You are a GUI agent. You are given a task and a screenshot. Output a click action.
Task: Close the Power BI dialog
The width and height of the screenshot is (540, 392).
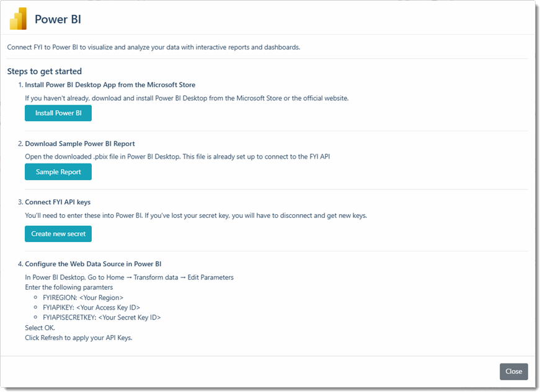(513, 372)
